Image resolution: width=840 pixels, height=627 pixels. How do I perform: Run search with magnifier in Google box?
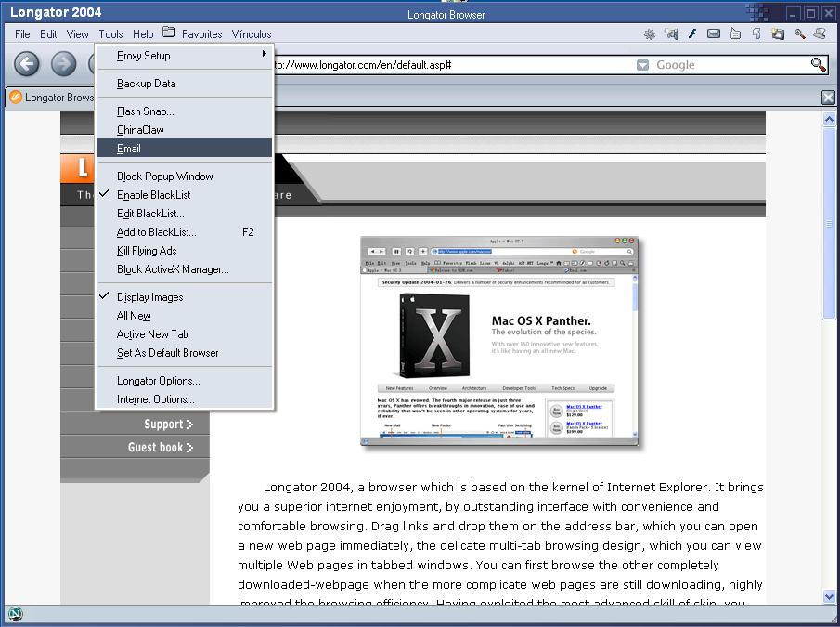click(x=818, y=64)
